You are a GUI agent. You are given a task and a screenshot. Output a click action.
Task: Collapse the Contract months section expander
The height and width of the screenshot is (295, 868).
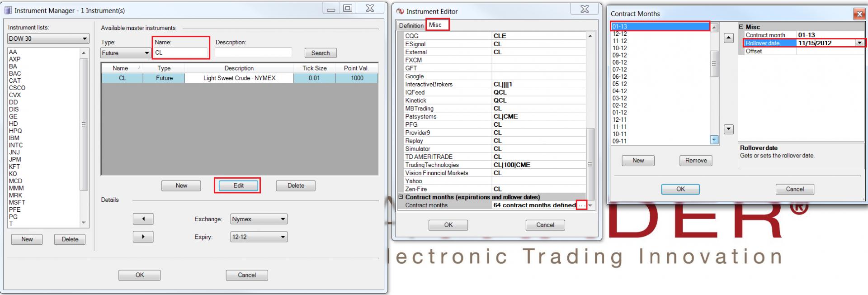tap(401, 197)
